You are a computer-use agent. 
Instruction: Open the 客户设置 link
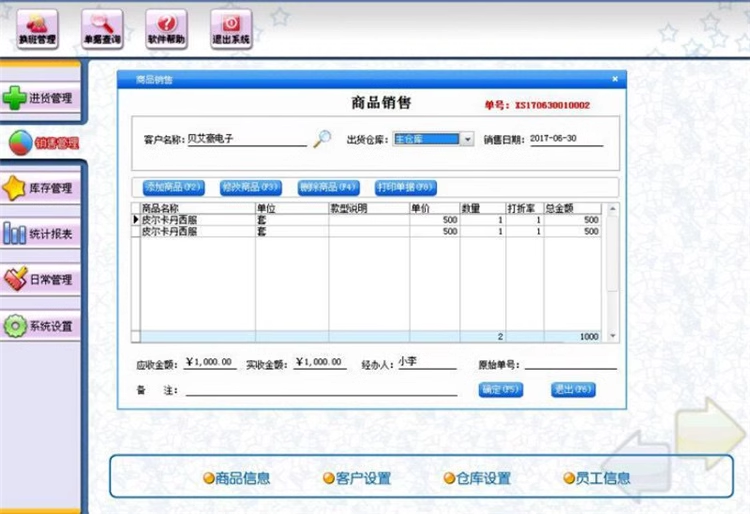pyautogui.click(x=357, y=478)
